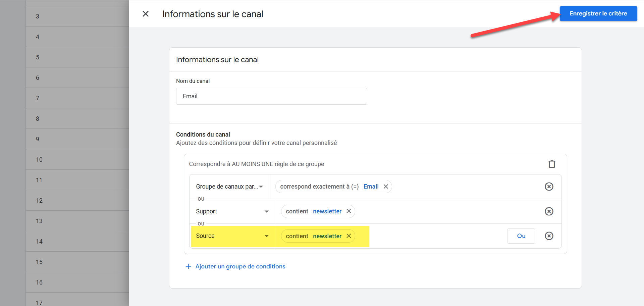644x306 pixels.
Task: Edit the correspond exactement à Email chip
Action: click(329, 187)
